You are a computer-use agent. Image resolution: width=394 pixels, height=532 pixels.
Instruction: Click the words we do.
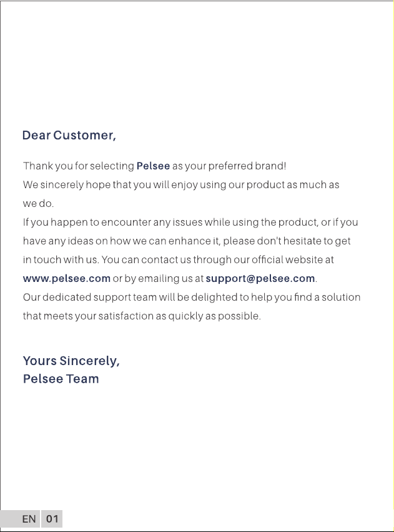click(x=38, y=204)
